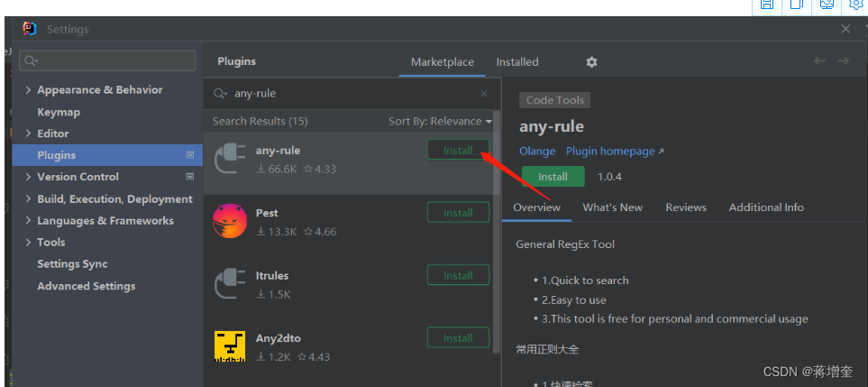Switch to the Marketplace tab

pos(443,62)
